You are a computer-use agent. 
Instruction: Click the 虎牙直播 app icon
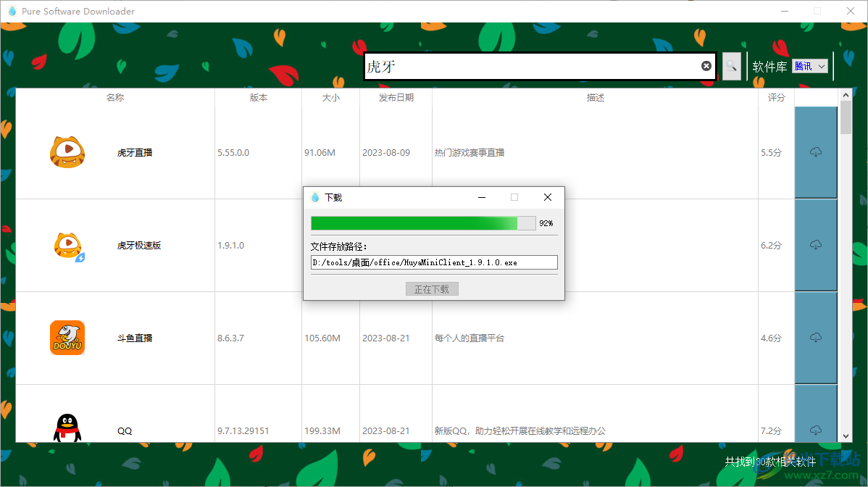coord(67,152)
